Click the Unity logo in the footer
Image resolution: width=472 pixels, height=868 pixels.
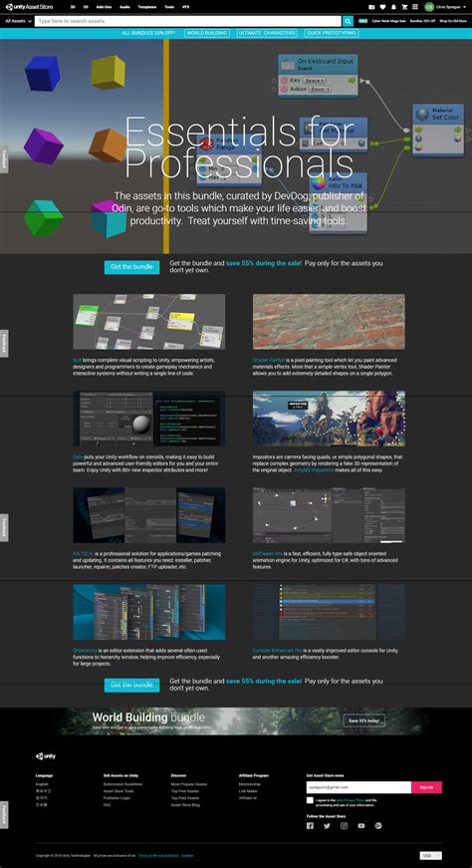point(46,756)
